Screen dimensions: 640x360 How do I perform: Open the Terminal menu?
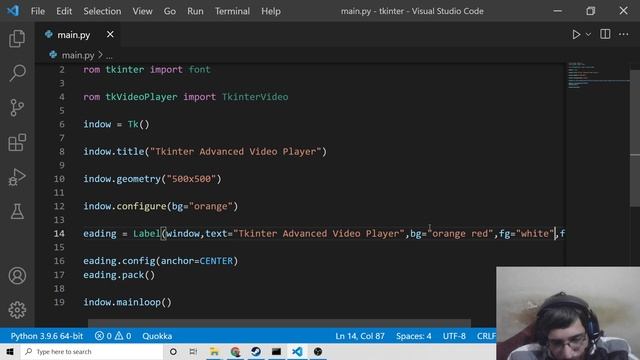(232, 11)
